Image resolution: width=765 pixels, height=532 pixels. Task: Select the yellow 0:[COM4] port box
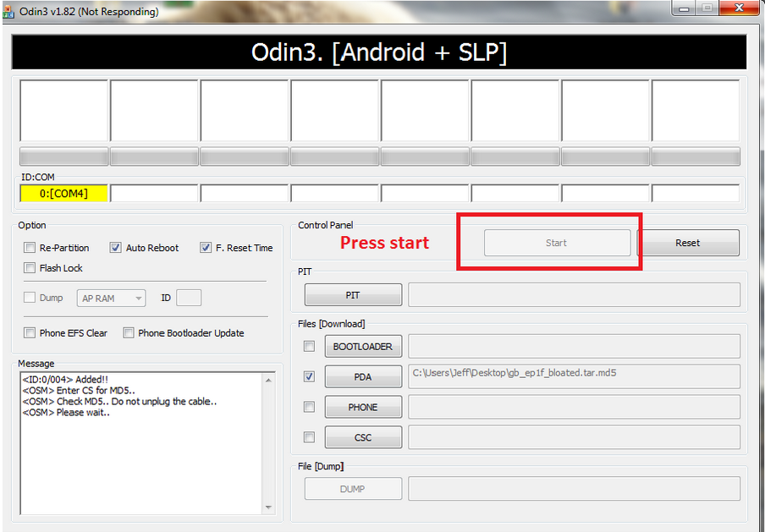(64, 194)
